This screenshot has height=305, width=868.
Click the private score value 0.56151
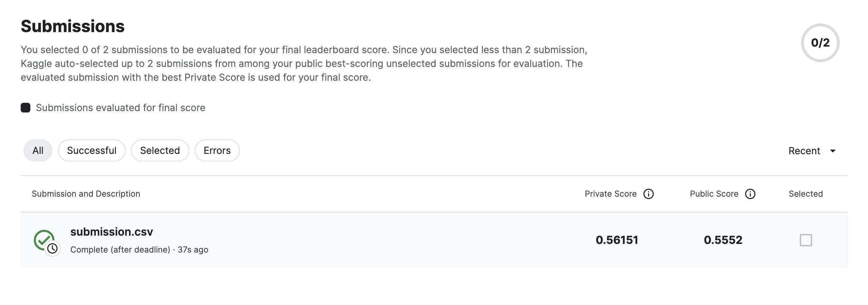pos(617,240)
